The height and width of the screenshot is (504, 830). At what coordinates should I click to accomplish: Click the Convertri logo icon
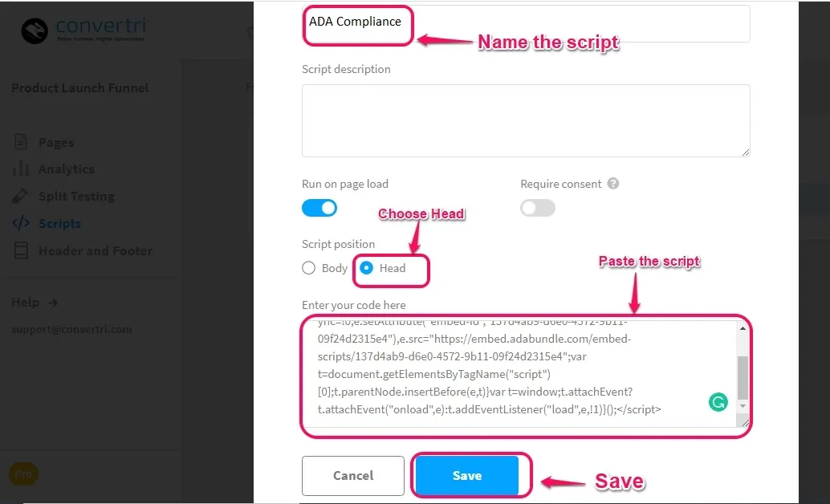pos(35,31)
